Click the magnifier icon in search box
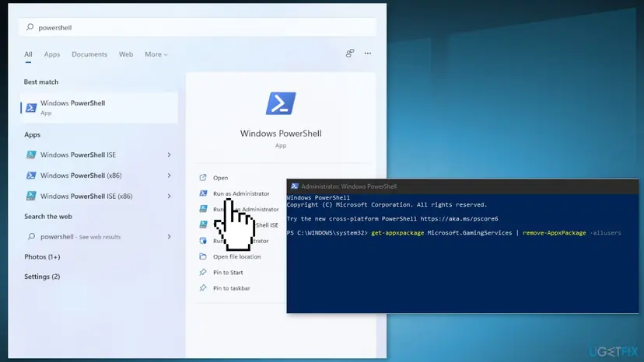 (x=30, y=27)
